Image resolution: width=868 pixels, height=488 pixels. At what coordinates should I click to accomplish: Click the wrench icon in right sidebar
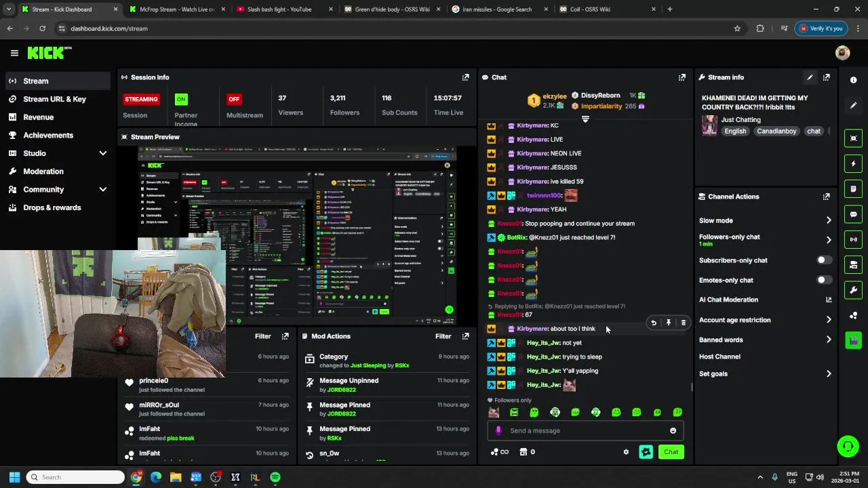(853, 290)
